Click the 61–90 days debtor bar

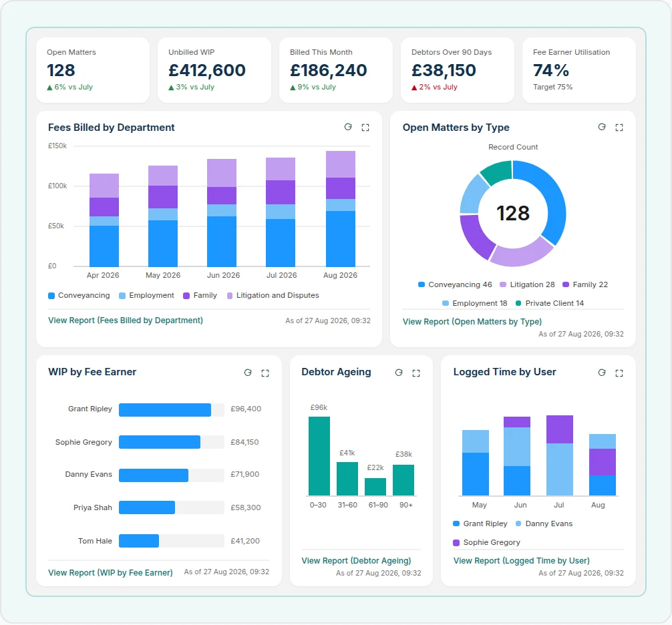coord(375,487)
